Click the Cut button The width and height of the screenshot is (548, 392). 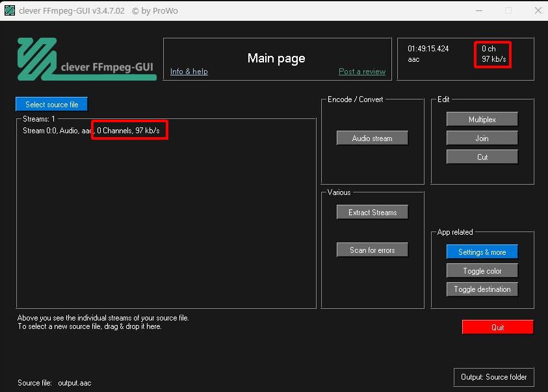[482, 157]
